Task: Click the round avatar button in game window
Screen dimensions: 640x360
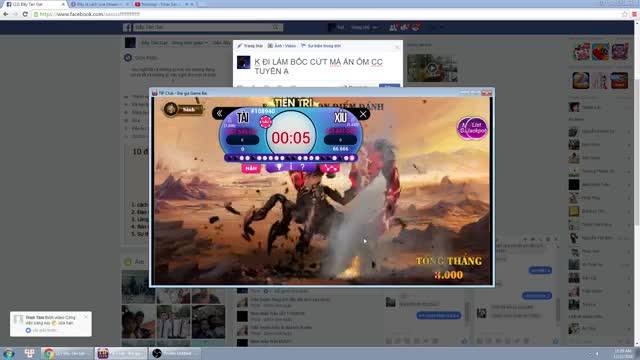Action: tap(171, 109)
